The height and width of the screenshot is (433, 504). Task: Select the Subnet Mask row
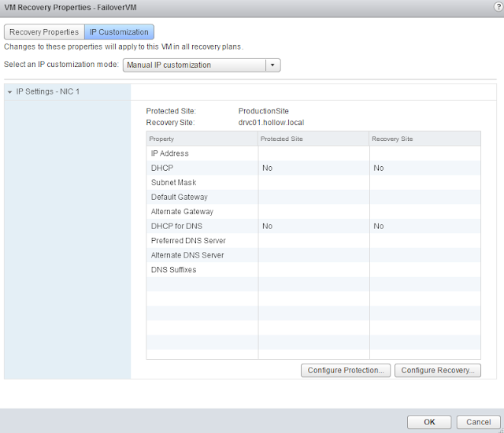tap(313, 183)
